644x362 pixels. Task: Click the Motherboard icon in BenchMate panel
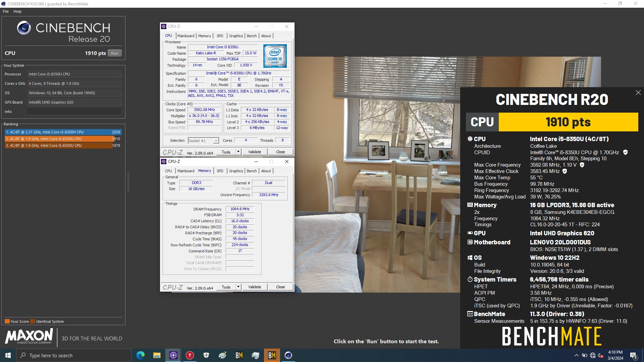coord(470,242)
